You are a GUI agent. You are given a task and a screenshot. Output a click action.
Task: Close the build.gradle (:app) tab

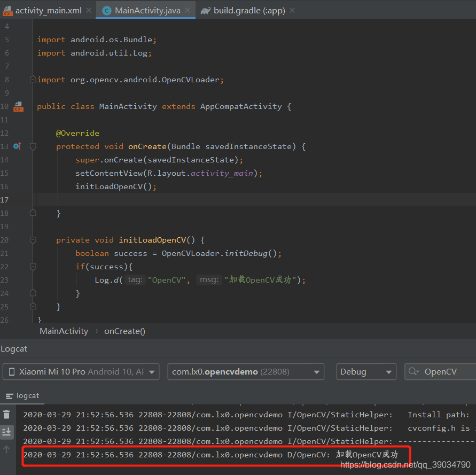point(292,11)
